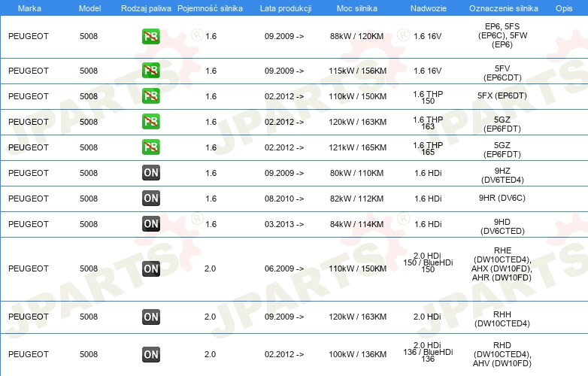
Task: Click the 08.2010 -> production date
Action: pos(284,199)
